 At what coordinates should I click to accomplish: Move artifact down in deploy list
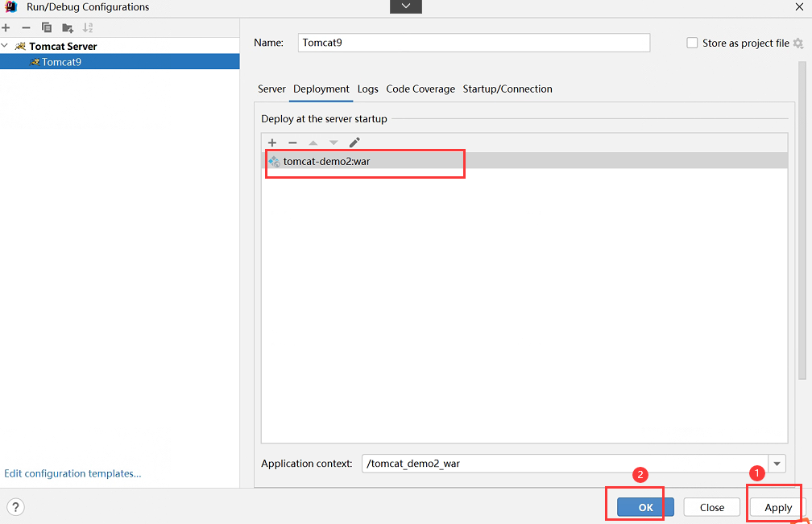[333, 142]
